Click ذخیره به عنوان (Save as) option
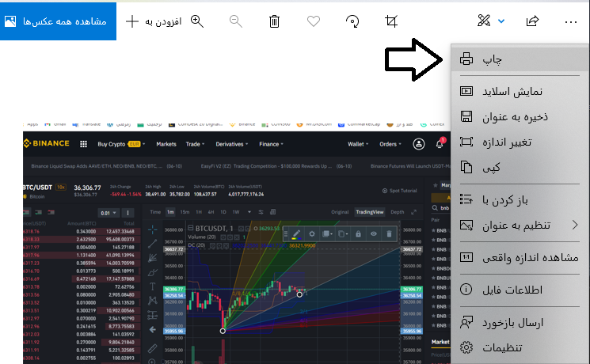The width and height of the screenshot is (590, 364). (x=520, y=116)
